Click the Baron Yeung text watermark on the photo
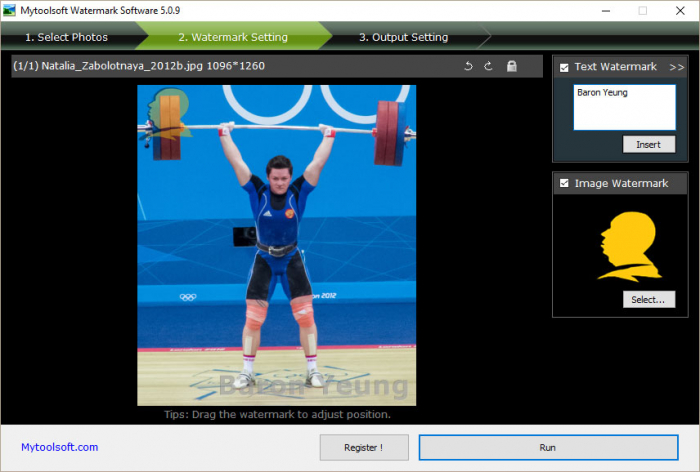The width and height of the screenshot is (700, 472). pos(314,385)
